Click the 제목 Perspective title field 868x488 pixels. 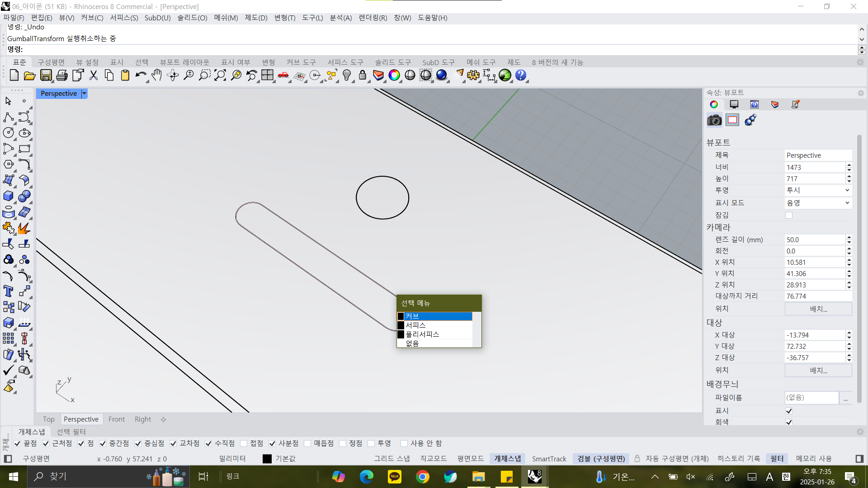pos(818,155)
